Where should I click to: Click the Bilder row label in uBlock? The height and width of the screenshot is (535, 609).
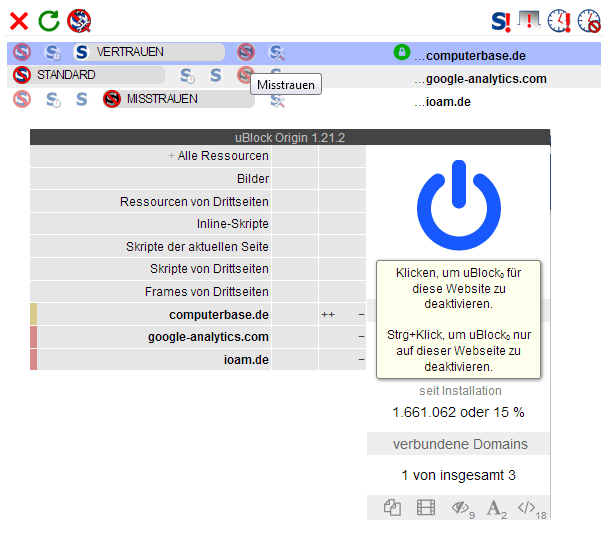pyautogui.click(x=253, y=179)
